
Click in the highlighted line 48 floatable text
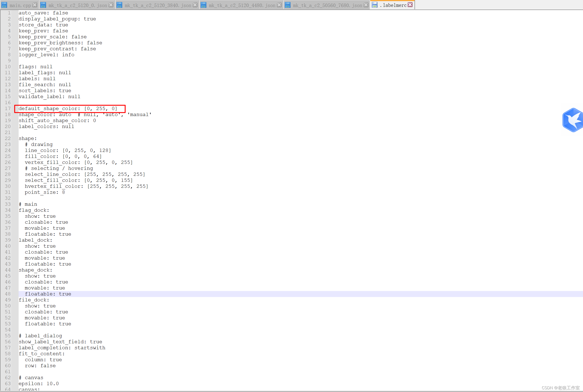(x=48, y=294)
